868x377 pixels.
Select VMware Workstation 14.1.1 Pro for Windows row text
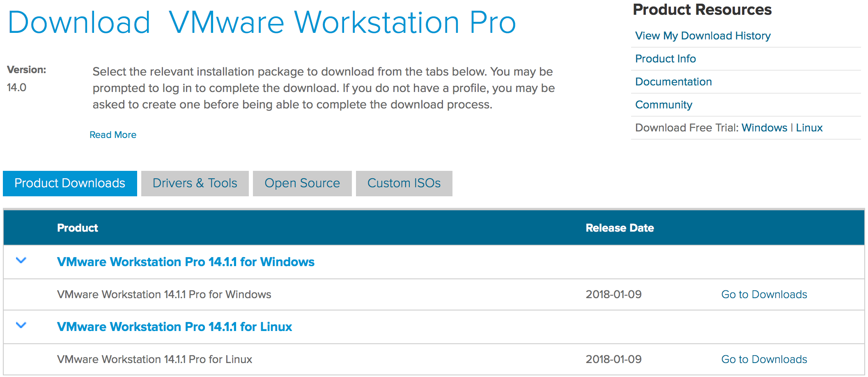tap(164, 294)
